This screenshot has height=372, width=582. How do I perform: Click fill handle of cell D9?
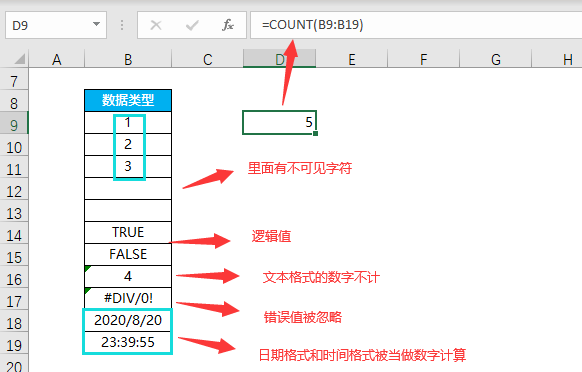pyautogui.click(x=315, y=133)
